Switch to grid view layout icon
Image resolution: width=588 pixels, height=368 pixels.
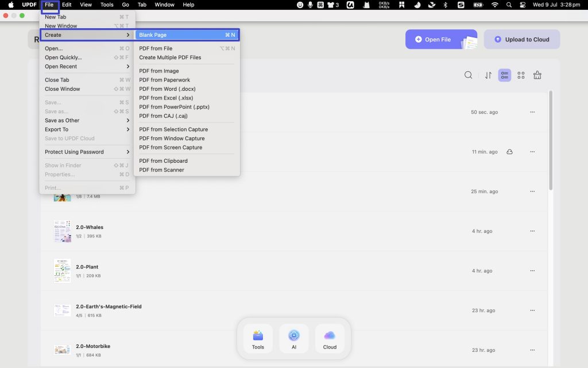tap(521, 75)
